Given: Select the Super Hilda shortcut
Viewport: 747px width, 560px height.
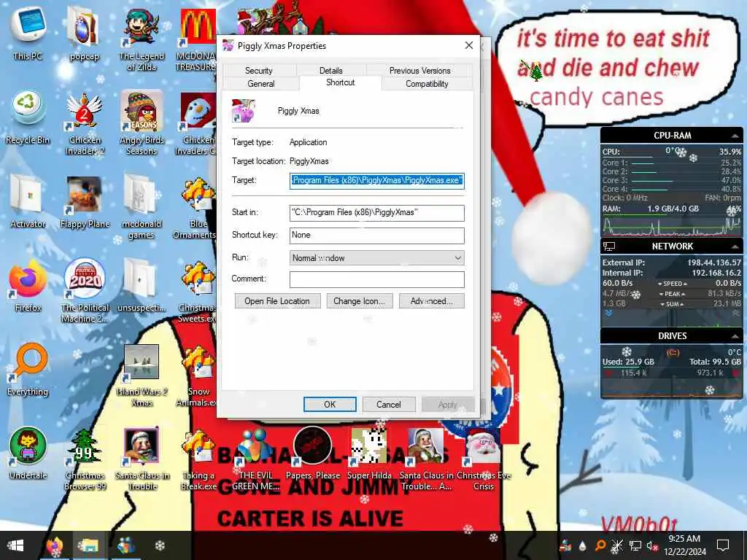Looking at the screenshot, I should [369, 453].
